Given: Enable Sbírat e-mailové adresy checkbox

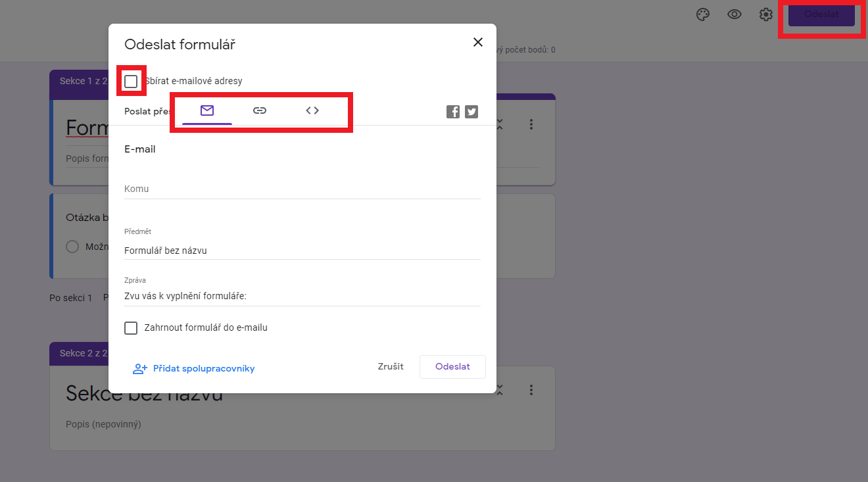Looking at the screenshot, I should point(131,82).
